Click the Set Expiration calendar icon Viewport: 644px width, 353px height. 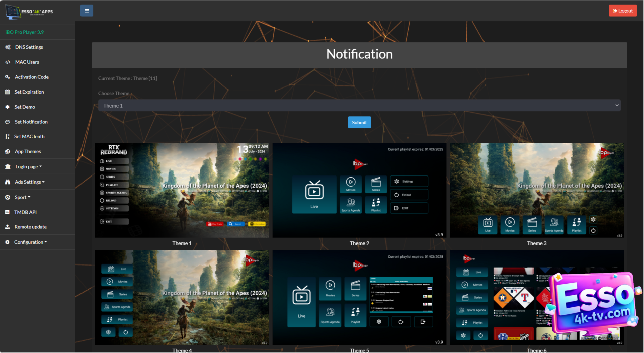[8, 92]
